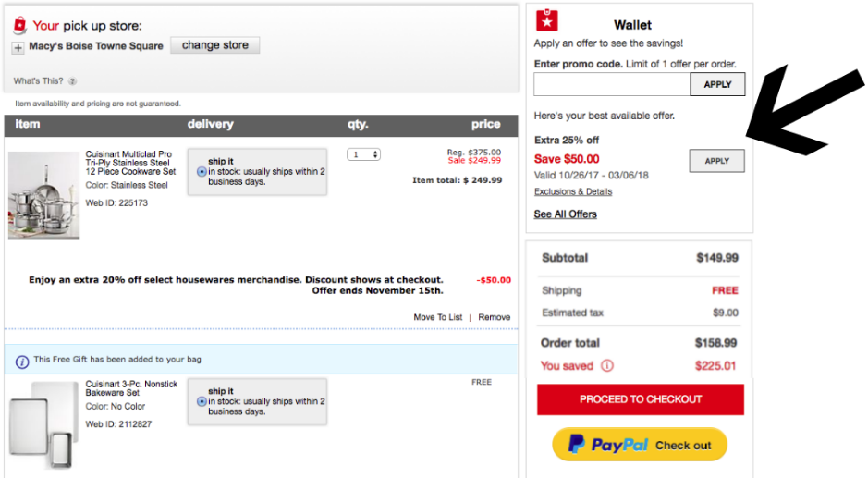The image size is (868, 478).
Task: Check out with the PayPal button
Action: coord(640,445)
